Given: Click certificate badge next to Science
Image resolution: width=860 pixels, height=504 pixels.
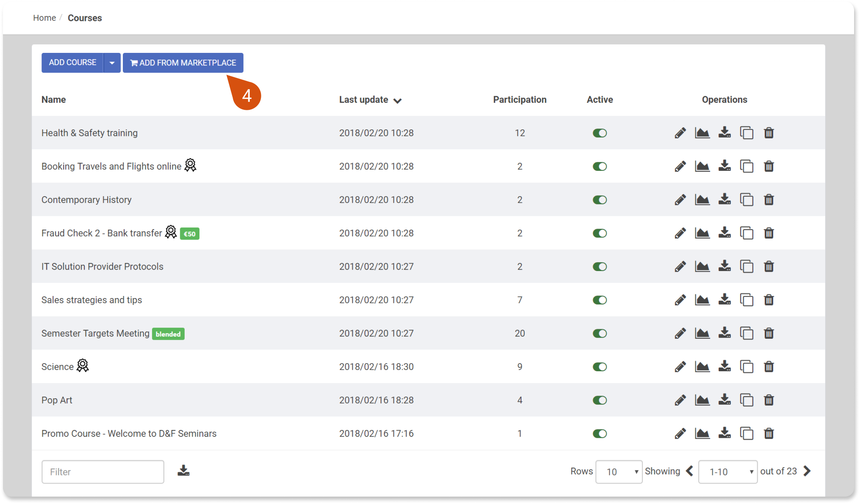Looking at the screenshot, I should pos(83,365).
